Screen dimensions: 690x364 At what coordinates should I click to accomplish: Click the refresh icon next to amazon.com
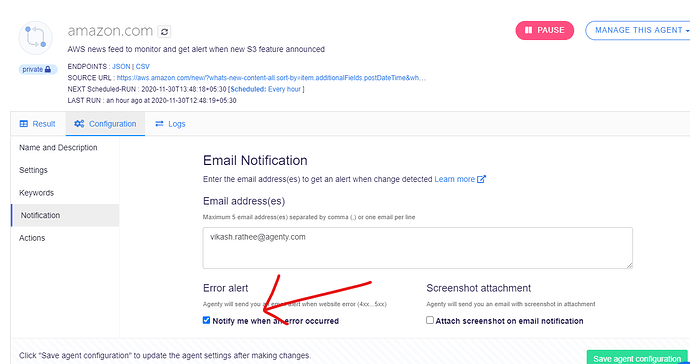point(164,32)
